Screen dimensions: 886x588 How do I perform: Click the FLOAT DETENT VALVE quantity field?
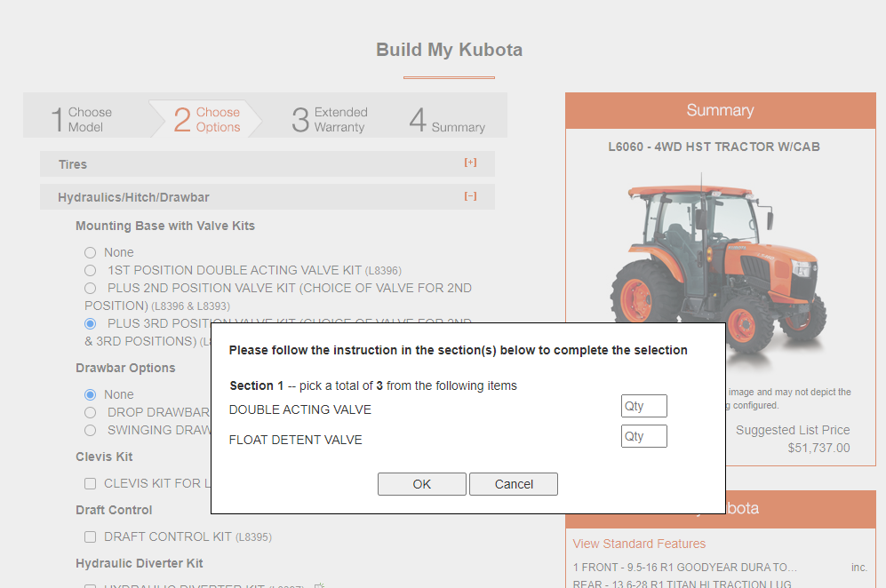click(x=644, y=436)
